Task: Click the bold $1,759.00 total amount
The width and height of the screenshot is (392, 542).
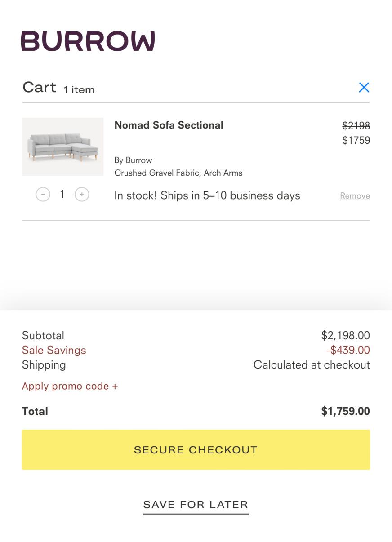Action: [x=345, y=411]
